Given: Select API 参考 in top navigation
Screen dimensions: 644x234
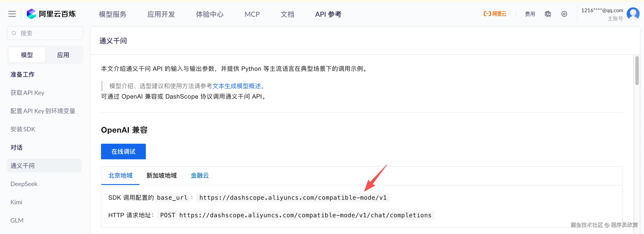Looking at the screenshot, I should 328,14.
